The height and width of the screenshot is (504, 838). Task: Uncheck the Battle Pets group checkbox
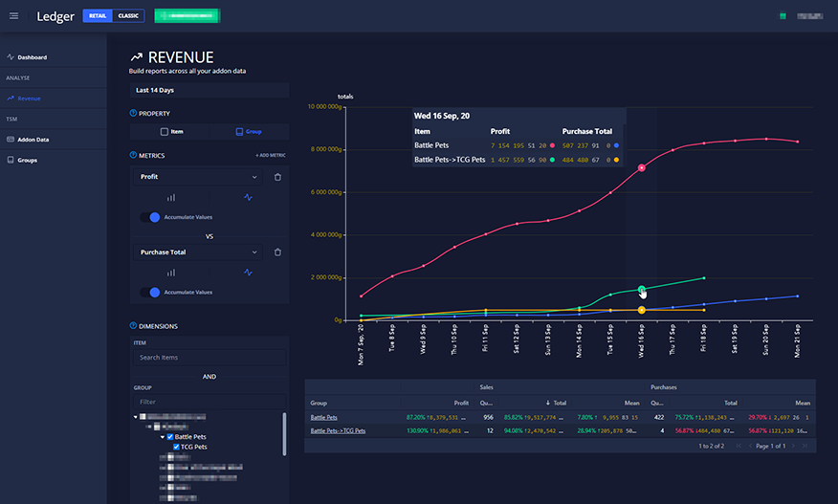tap(170, 437)
